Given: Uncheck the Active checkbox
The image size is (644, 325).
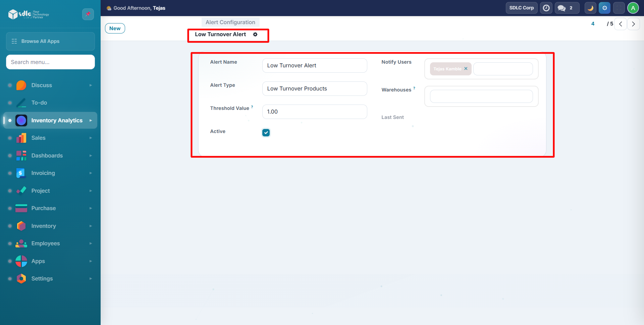Looking at the screenshot, I should pyautogui.click(x=266, y=133).
